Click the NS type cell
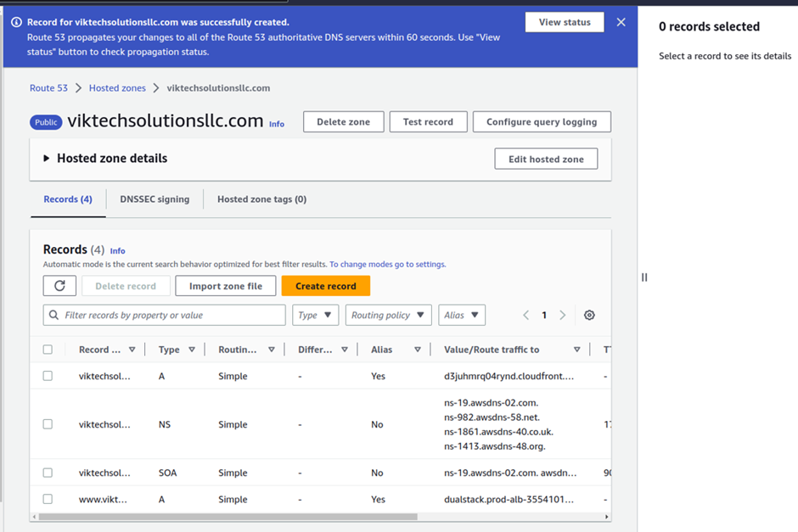The width and height of the screenshot is (798, 532). tap(165, 424)
